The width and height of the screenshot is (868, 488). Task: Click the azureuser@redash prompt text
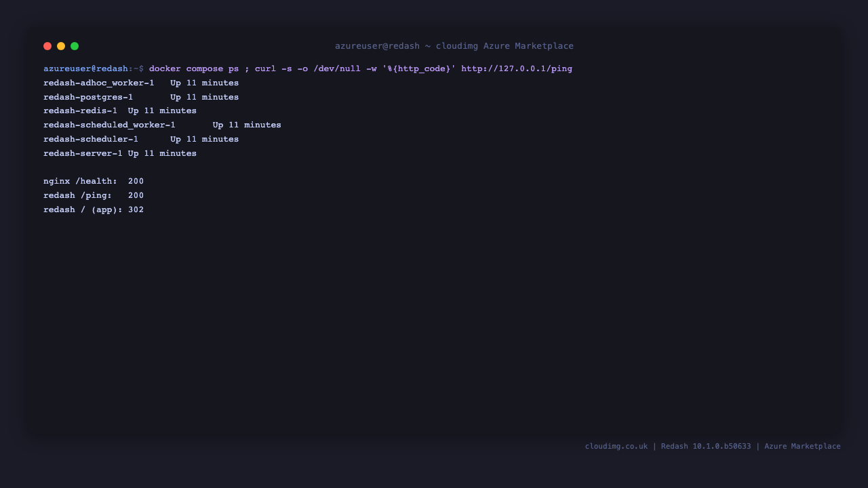click(x=85, y=69)
